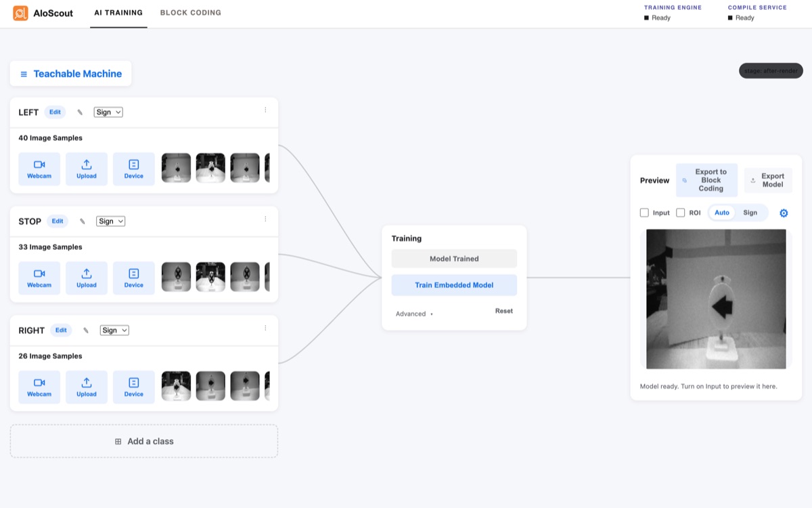This screenshot has height=508, width=812.
Task: Upload images to the STOP class
Action: click(87, 278)
